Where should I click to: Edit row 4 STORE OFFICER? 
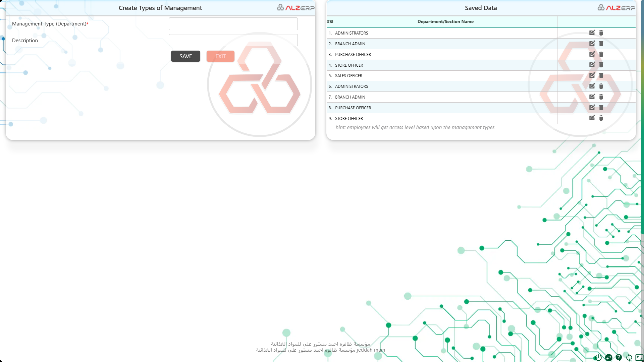click(592, 65)
